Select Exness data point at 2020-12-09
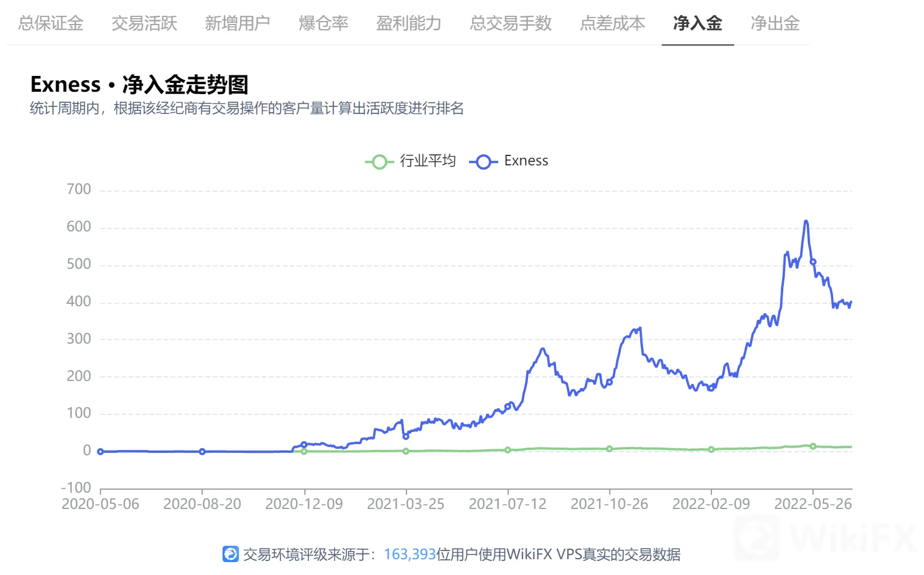 (x=304, y=445)
